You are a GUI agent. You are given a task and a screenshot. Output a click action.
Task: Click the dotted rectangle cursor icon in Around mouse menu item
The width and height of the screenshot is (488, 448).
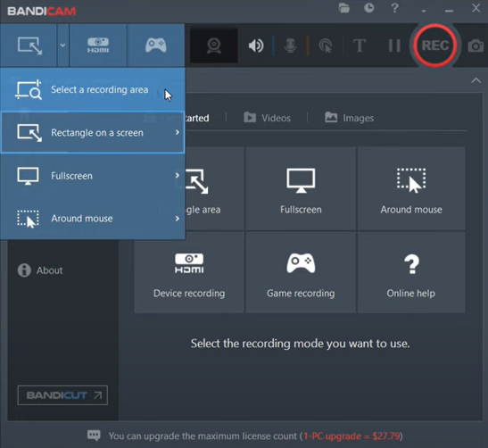[28, 219]
